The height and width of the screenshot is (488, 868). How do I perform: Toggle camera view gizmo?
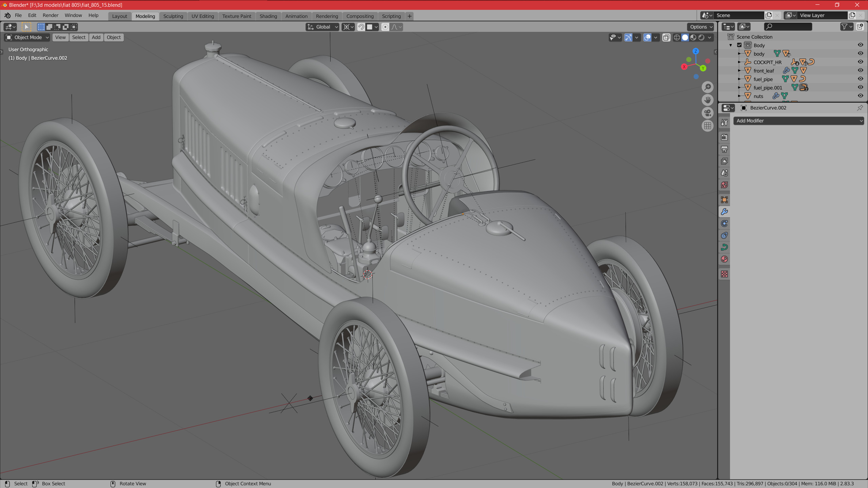tap(708, 113)
